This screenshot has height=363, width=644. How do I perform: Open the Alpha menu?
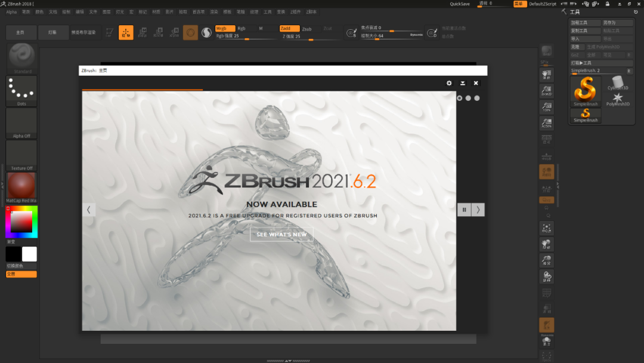(11, 12)
